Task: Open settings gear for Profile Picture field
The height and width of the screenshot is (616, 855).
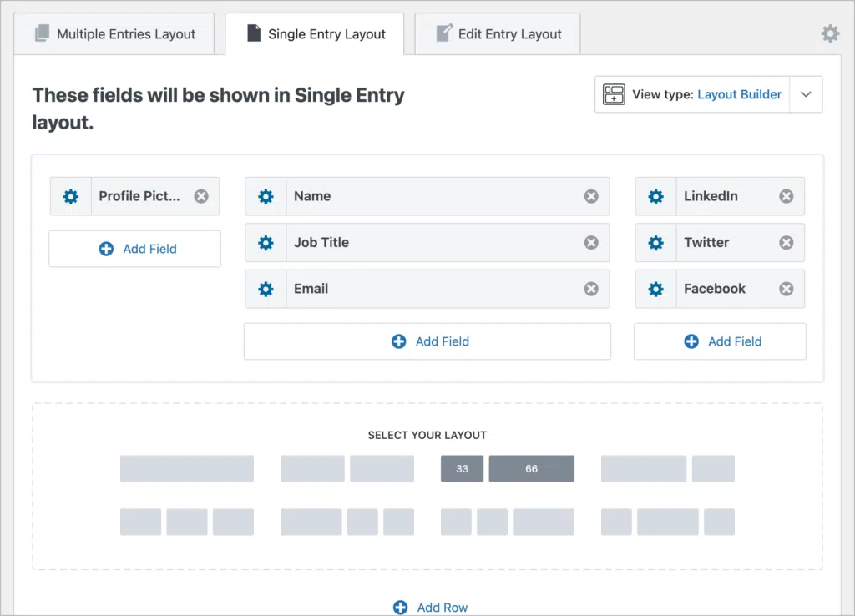Action: coord(71,196)
